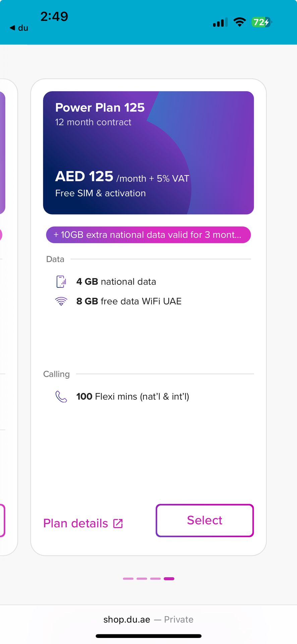Switch to the second carousel page dot
297x644 pixels.
142,579
